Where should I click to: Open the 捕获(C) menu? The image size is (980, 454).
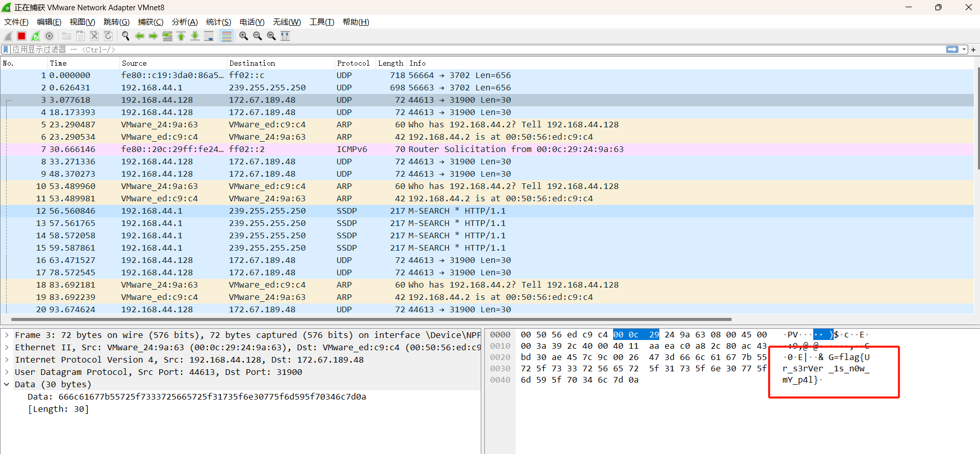click(x=150, y=22)
